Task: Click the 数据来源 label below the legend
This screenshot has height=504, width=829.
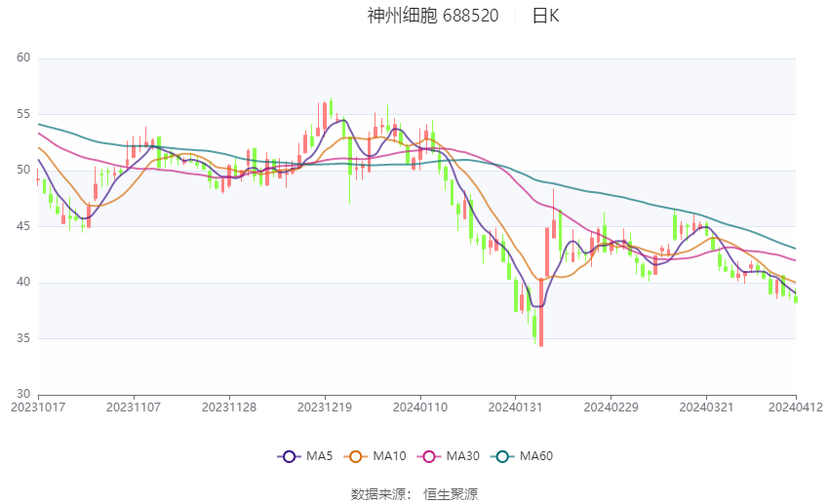Action: pyautogui.click(x=378, y=494)
